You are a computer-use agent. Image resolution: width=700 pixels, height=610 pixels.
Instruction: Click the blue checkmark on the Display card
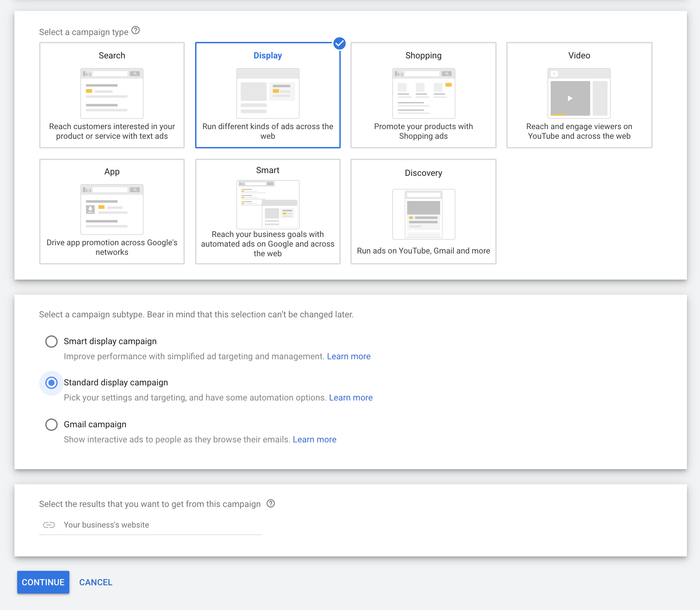pos(339,44)
